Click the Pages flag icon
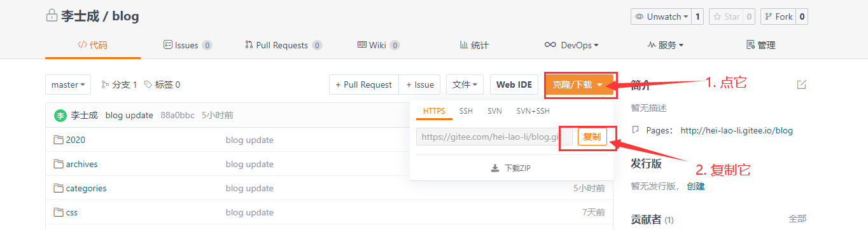The width and height of the screenshot is (868, 230). coord(635,130)
